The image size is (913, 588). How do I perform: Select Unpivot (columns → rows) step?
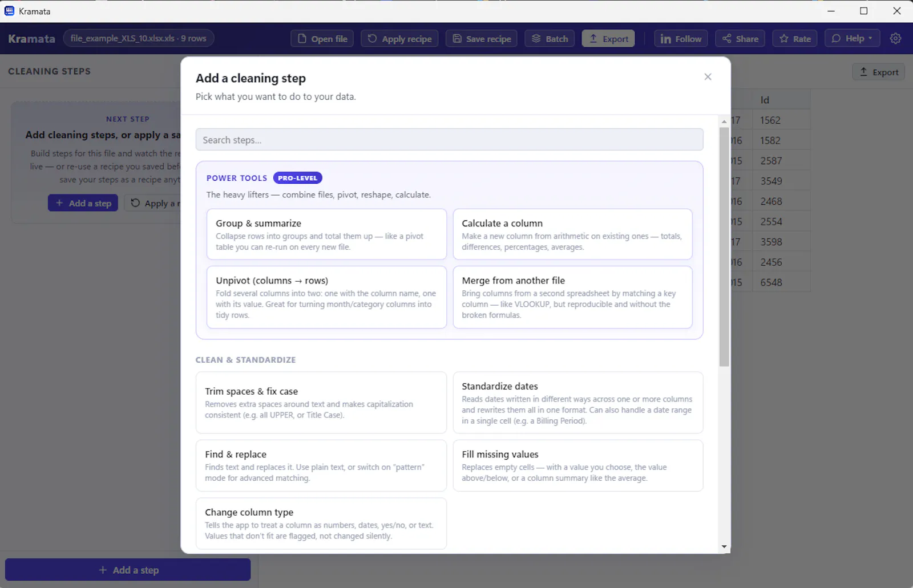tap(326, 297)
